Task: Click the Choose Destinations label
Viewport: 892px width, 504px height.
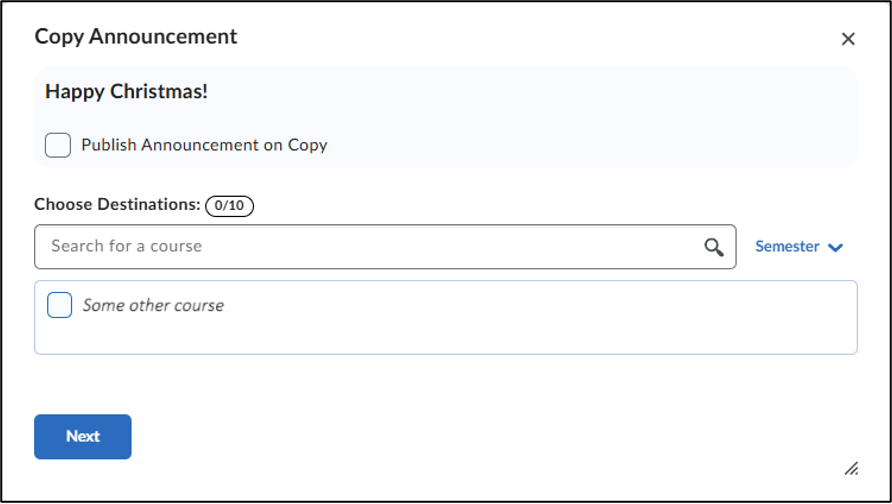Action: [x=118, y=204]
